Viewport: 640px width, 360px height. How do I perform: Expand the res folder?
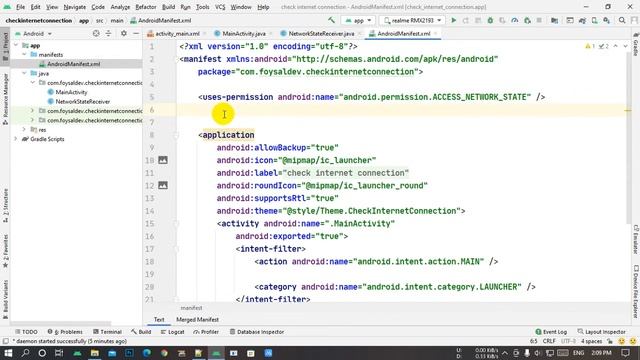tap(24, 129)
